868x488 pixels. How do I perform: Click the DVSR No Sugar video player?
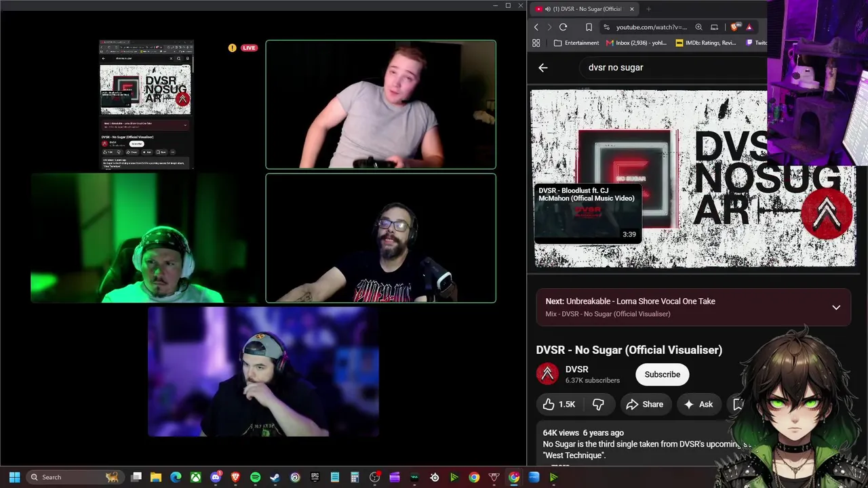click(692, 178)
